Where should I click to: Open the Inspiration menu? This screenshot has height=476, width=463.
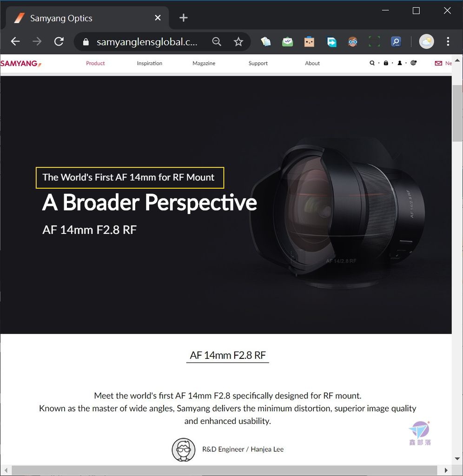[x=149, y=63]
